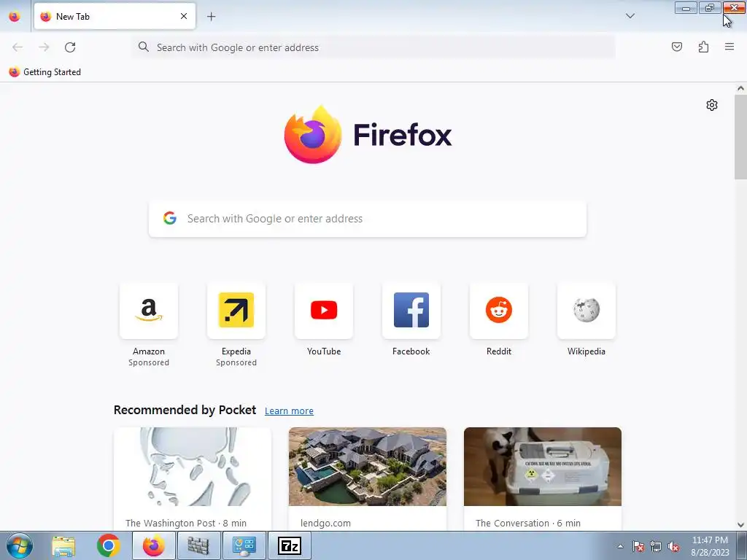
Task: Open network status tray icon
Action: tap(656, 547)
